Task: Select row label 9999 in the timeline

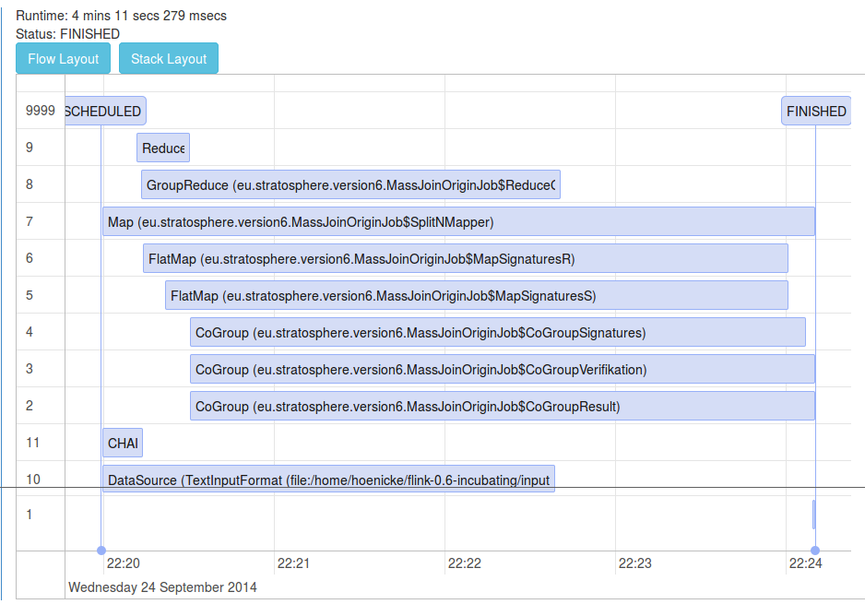Action: click(x=41, y=111)
